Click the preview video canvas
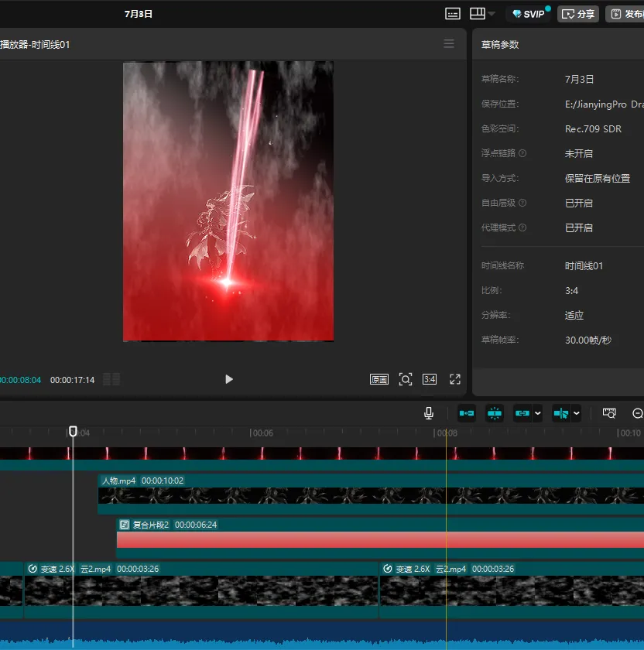The height and width of the screenshot is (650, 644). coord(228,201)
